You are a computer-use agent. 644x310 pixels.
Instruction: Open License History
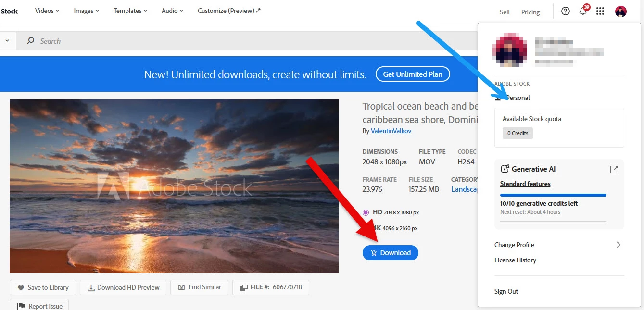[515, 260]
